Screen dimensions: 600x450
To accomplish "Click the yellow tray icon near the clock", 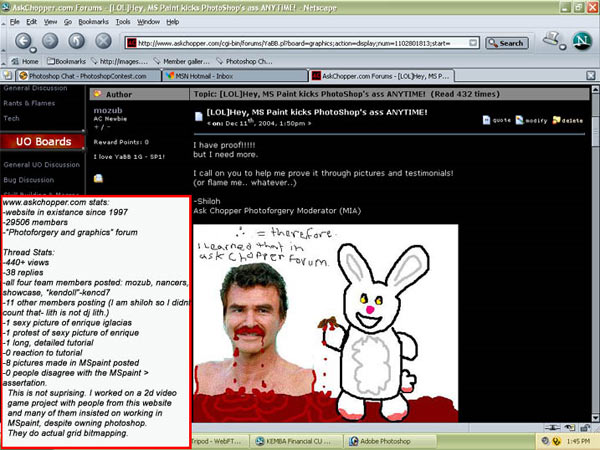I will click(556, 441).
